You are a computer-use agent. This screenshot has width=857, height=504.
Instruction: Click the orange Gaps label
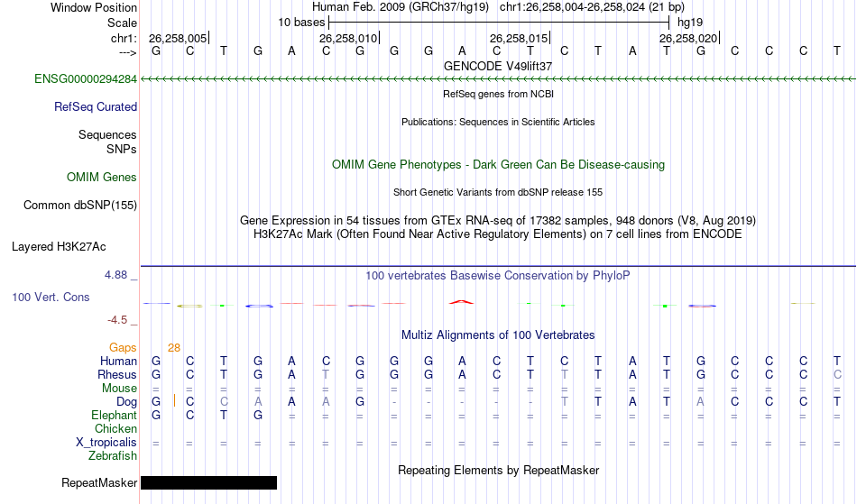pos(123,347)
